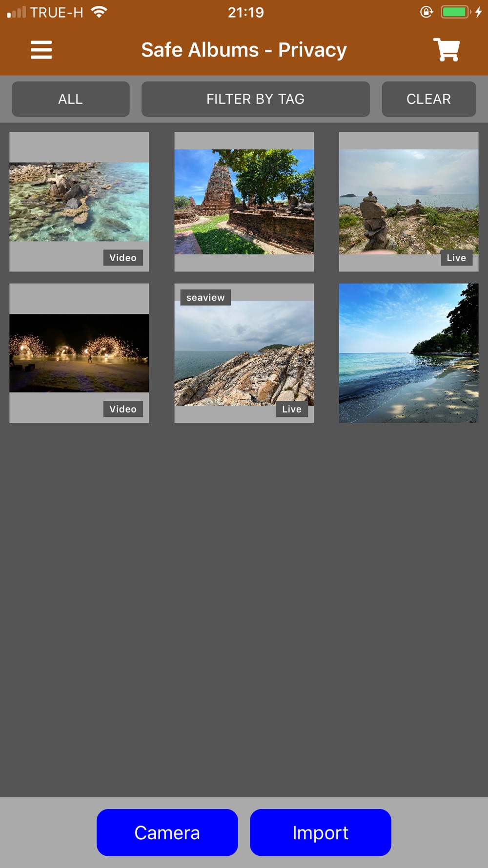Tap the 21:19 clock
The image size is (488, 868).
pyautogui.click(x=246, y=12)
